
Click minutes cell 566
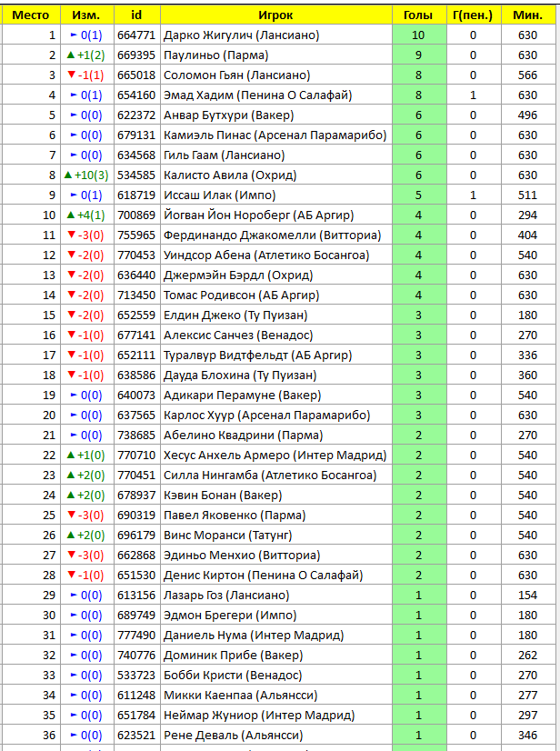[x=528, y=75]
